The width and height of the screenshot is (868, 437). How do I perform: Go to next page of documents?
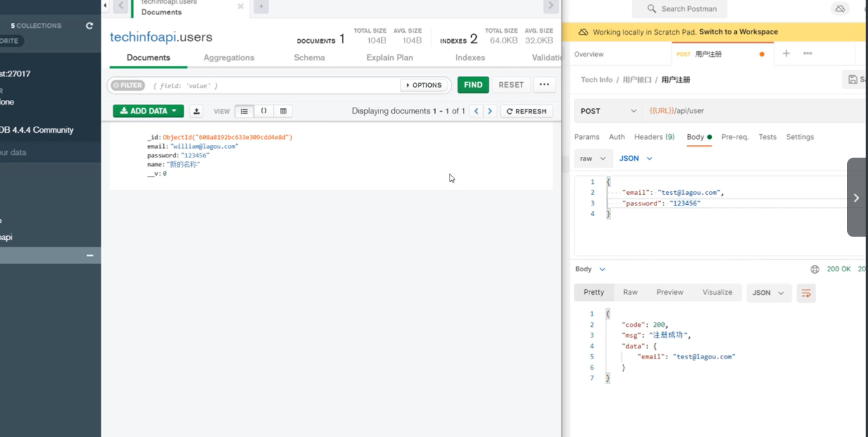[489, 111]
